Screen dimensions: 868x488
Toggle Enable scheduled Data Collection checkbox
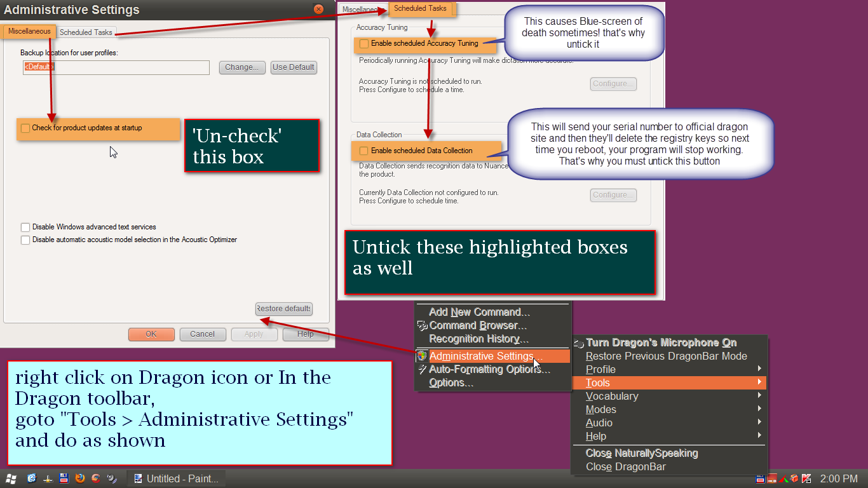[x=363, y=151]
